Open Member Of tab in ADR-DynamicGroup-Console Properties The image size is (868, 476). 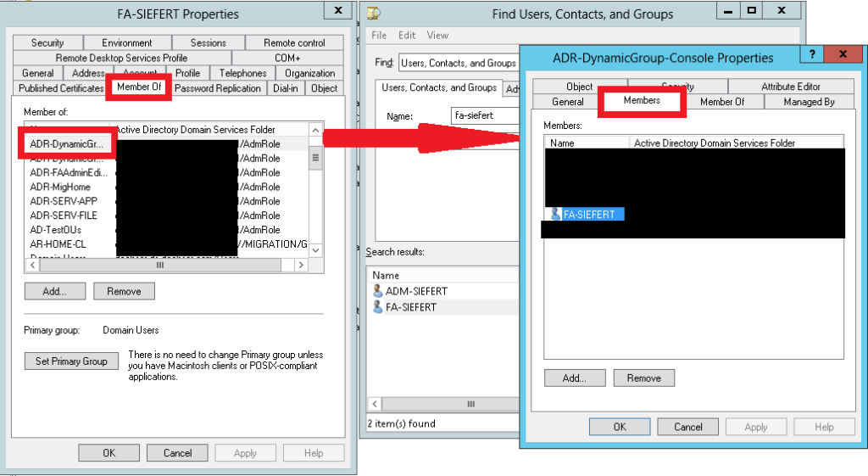click(x=722, y=102)
